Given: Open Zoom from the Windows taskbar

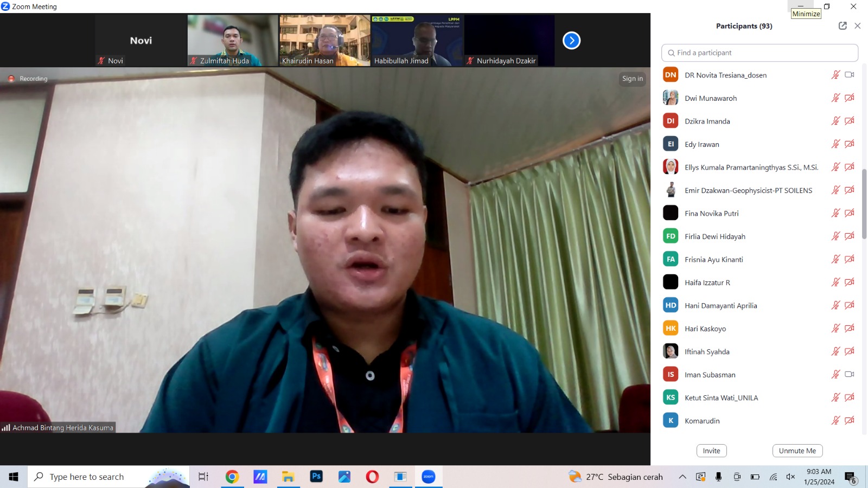Looking at the screenshot, I should point(429,477).
